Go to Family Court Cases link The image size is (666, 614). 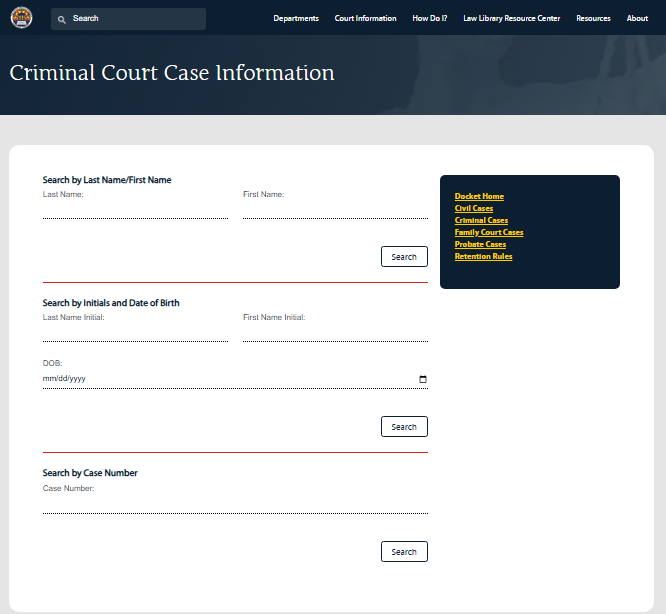pos(488,232)
